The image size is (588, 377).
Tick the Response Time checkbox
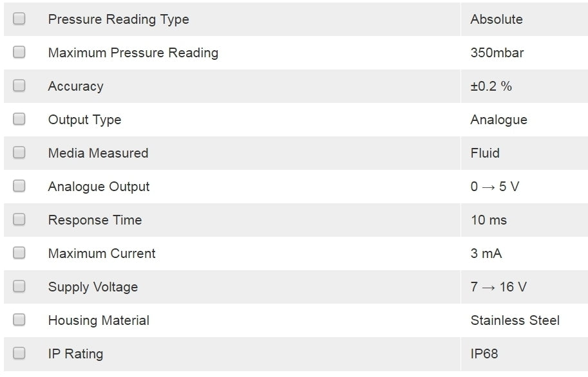(x=19, y=219)
